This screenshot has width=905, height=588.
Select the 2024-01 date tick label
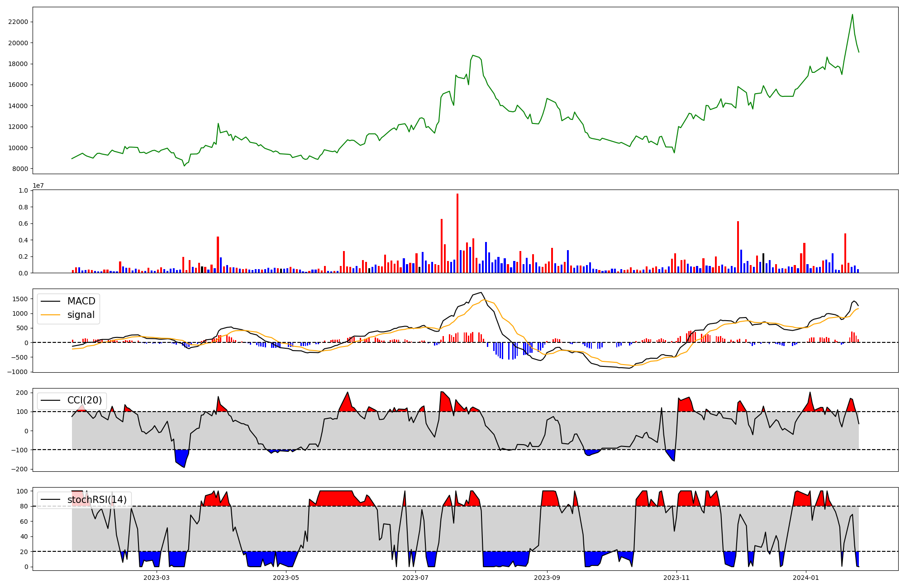pos(806,578)
